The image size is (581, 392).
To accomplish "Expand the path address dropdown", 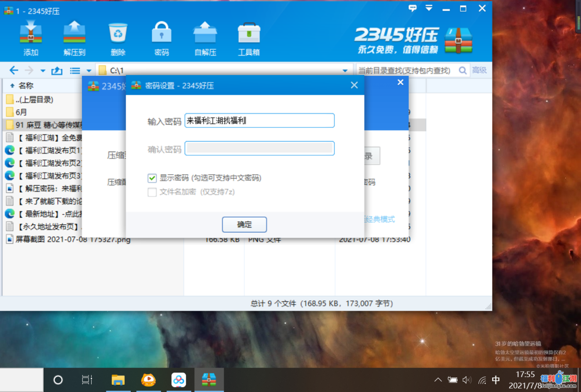I will coord(345,71).
